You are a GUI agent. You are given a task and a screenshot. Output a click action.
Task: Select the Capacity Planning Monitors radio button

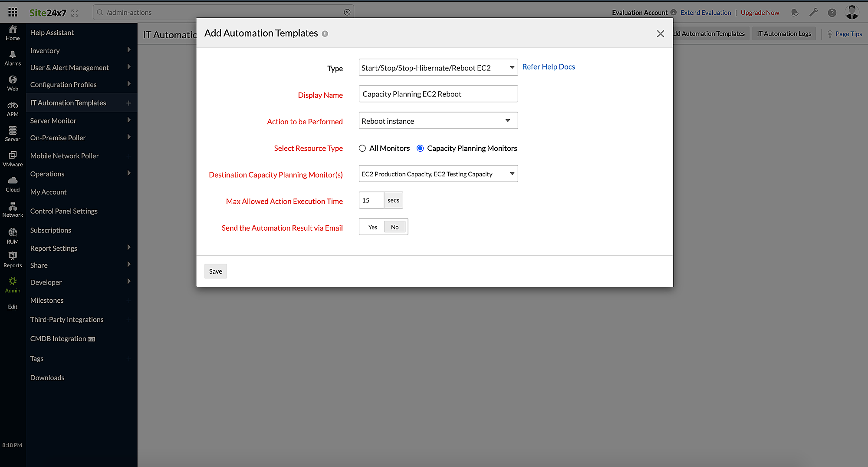coord(420,148)
